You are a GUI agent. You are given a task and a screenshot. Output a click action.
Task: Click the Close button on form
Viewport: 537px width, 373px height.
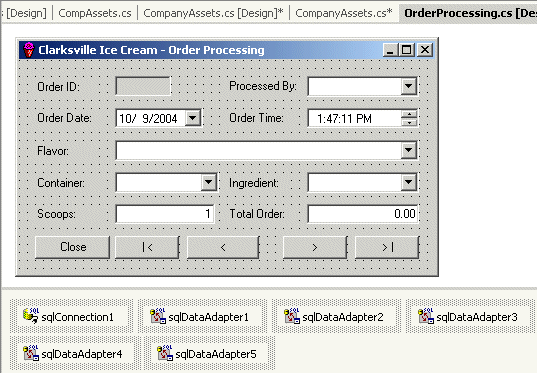pos(73,247)
